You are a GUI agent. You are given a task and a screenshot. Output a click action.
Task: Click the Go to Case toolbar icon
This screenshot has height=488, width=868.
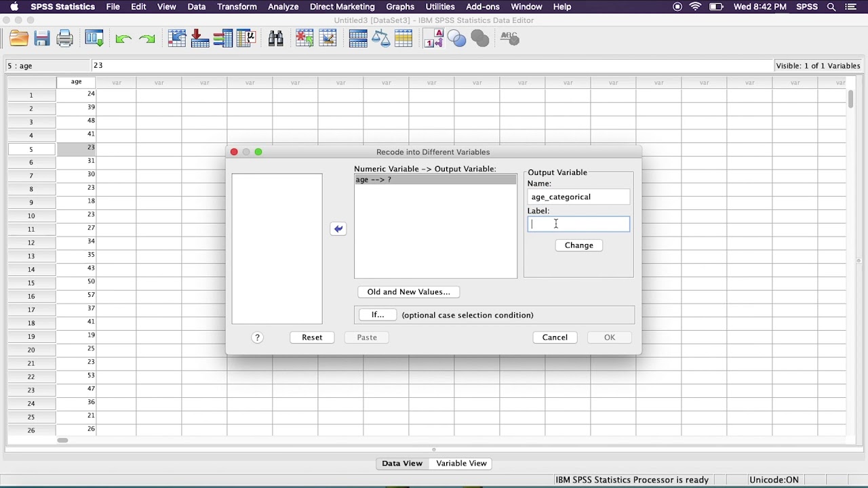pos(177,39)
